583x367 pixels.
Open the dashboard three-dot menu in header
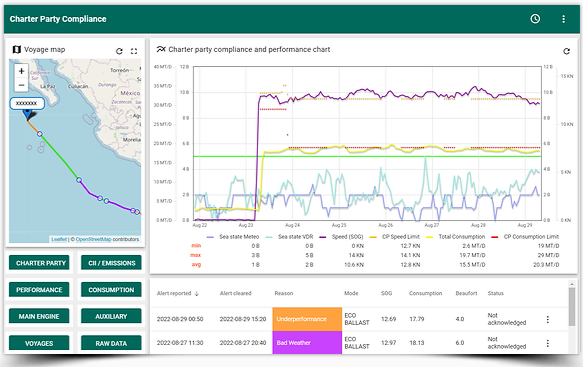(564, 19)
